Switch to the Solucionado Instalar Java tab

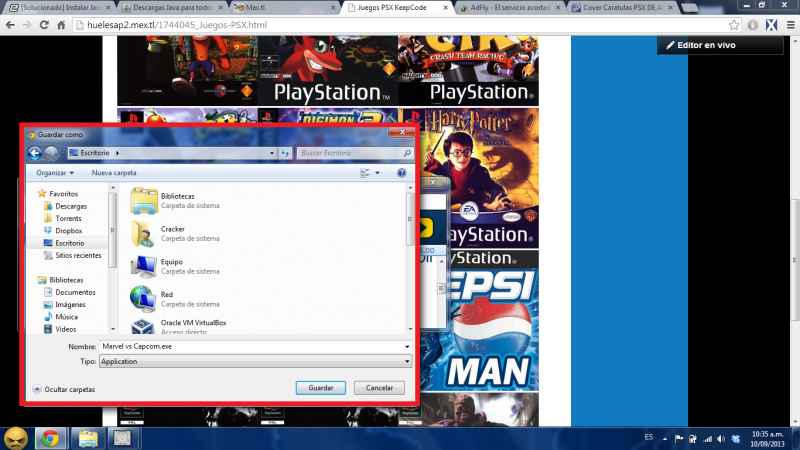coord(60,8)
